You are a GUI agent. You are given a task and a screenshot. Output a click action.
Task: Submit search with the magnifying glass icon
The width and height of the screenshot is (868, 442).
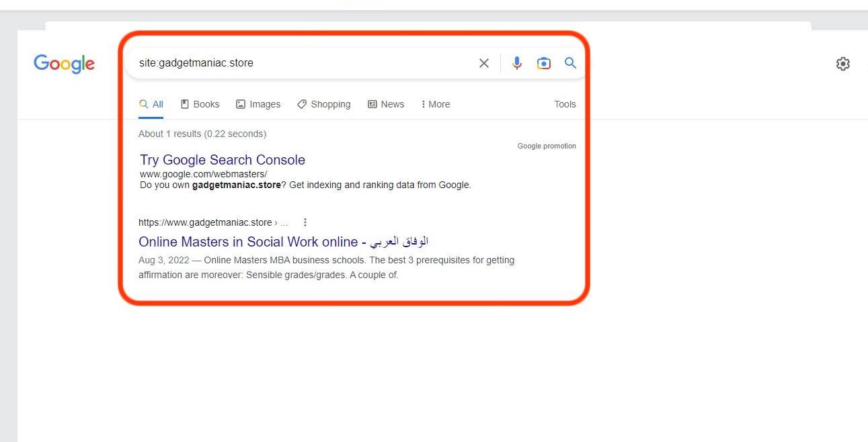(x=570, y=63)
